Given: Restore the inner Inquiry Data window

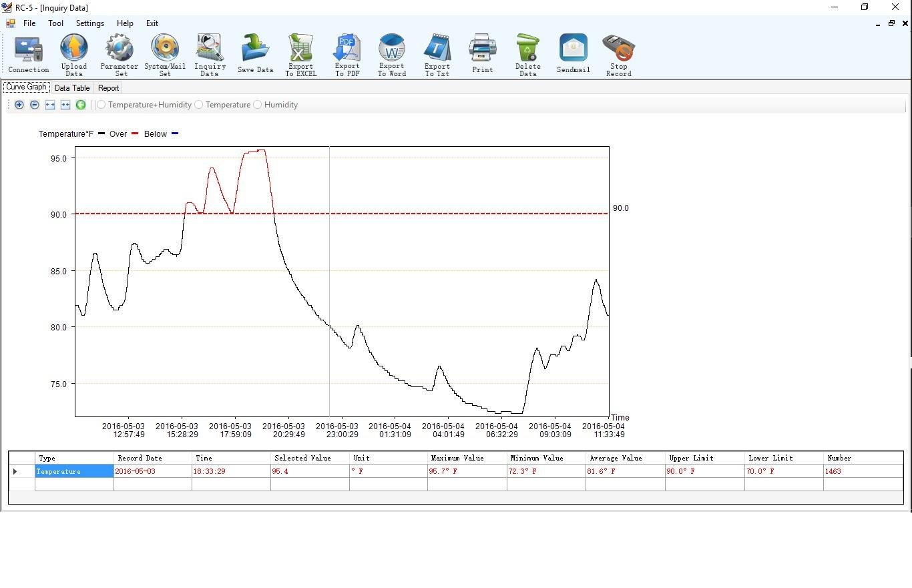Looking at the screenshot, I should (x=891, y=23).
